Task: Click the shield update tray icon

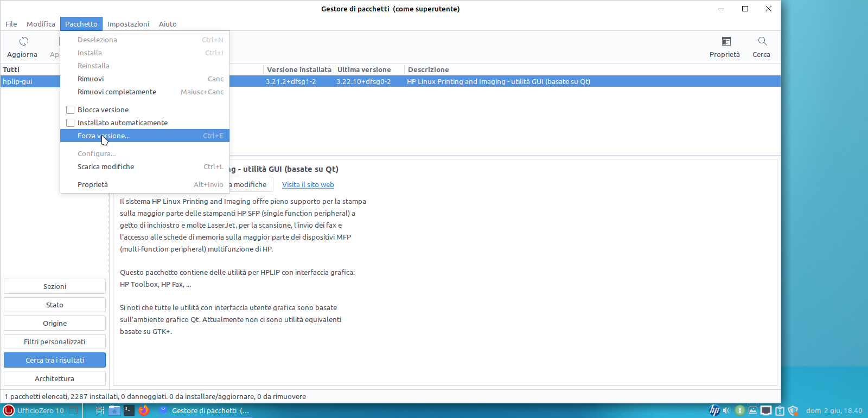Action: coord(793,410)
